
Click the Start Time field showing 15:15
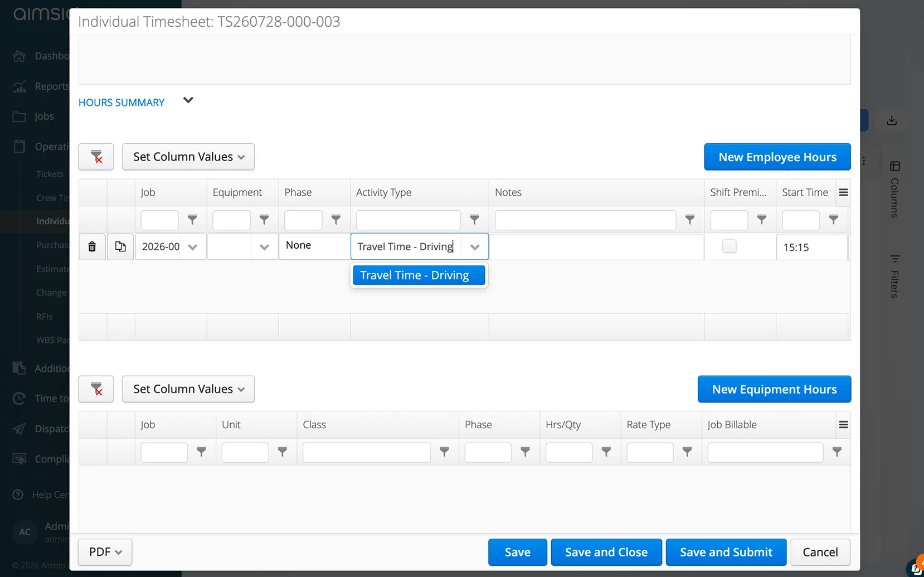[x=812, y=247]
